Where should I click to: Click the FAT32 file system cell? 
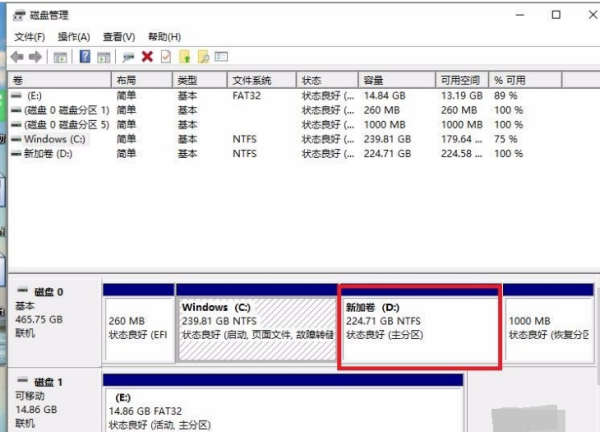(246, 96)
